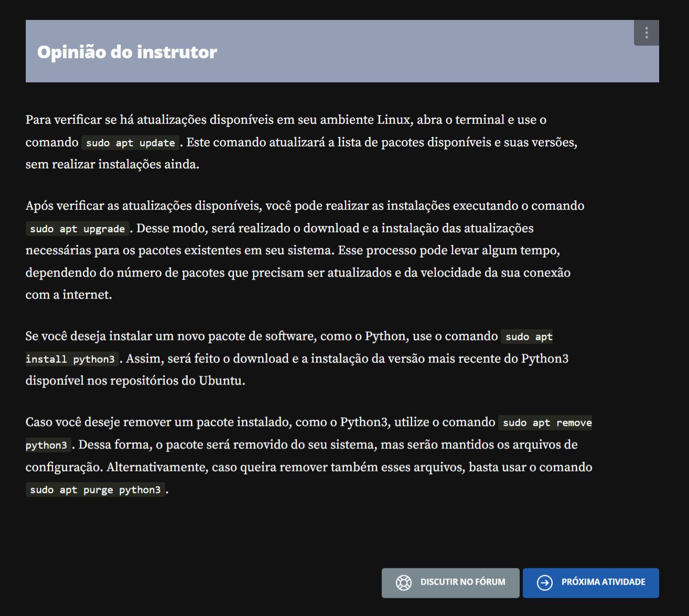
Task: Click the sudo apt install python3 snippet
Action: coord(71,359)
